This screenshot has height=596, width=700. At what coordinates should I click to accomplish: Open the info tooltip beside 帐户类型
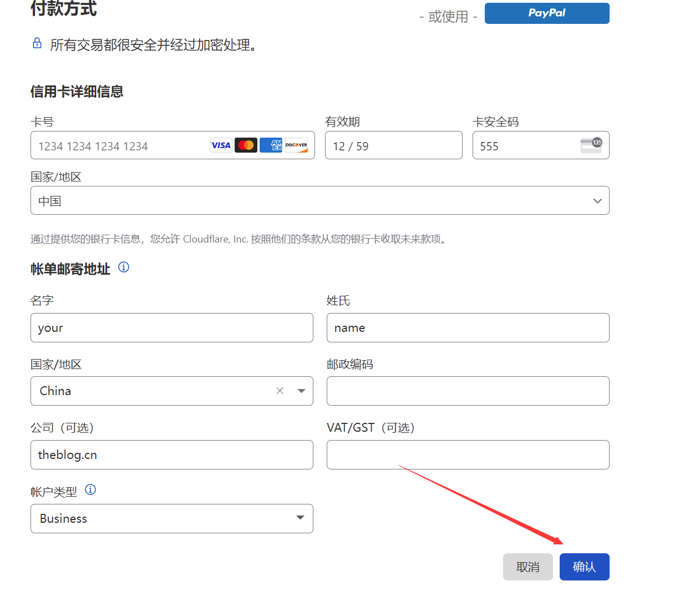point(90,489)
